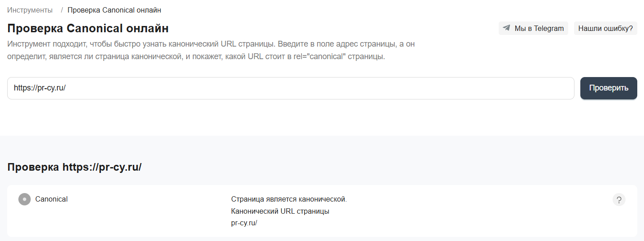Focus the URL input field with https://pr-cy.ru/

click(x=291, y=88)
